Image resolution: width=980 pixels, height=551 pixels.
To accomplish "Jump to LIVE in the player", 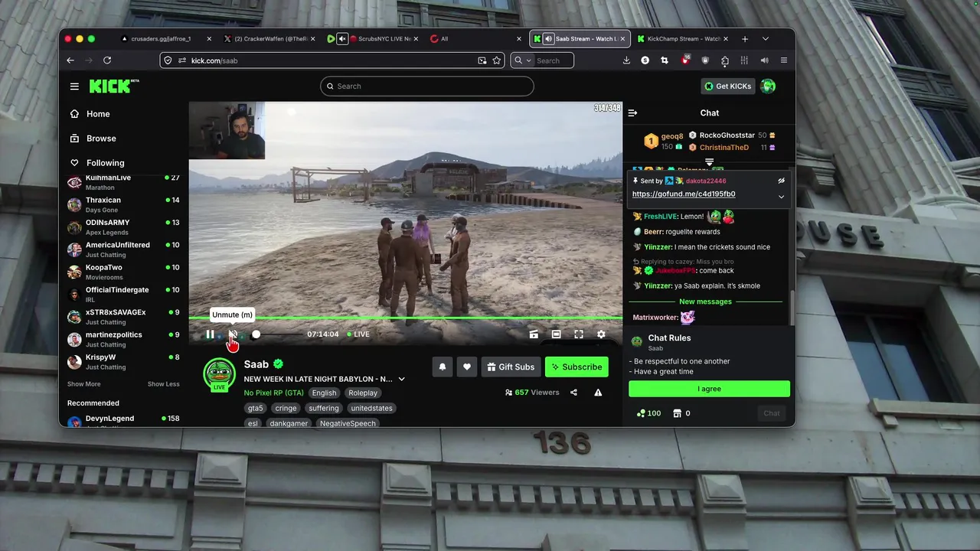I will [358, 334].
